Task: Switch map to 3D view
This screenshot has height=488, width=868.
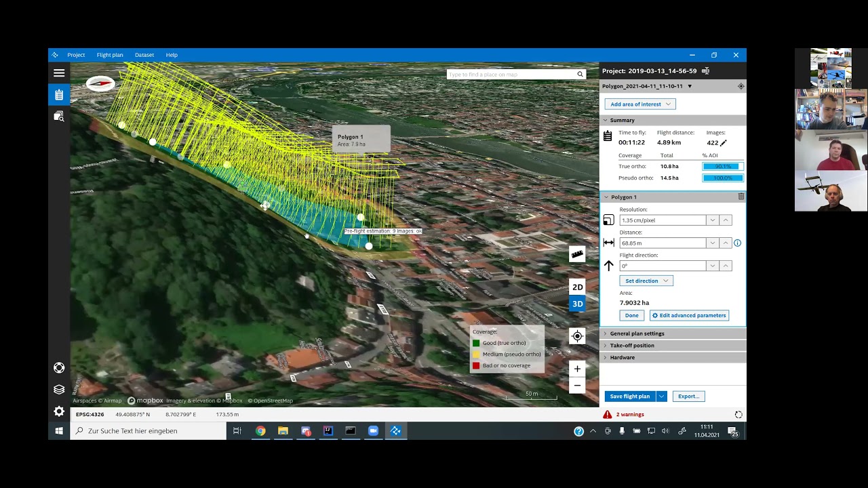Action: tap(577, 304)
